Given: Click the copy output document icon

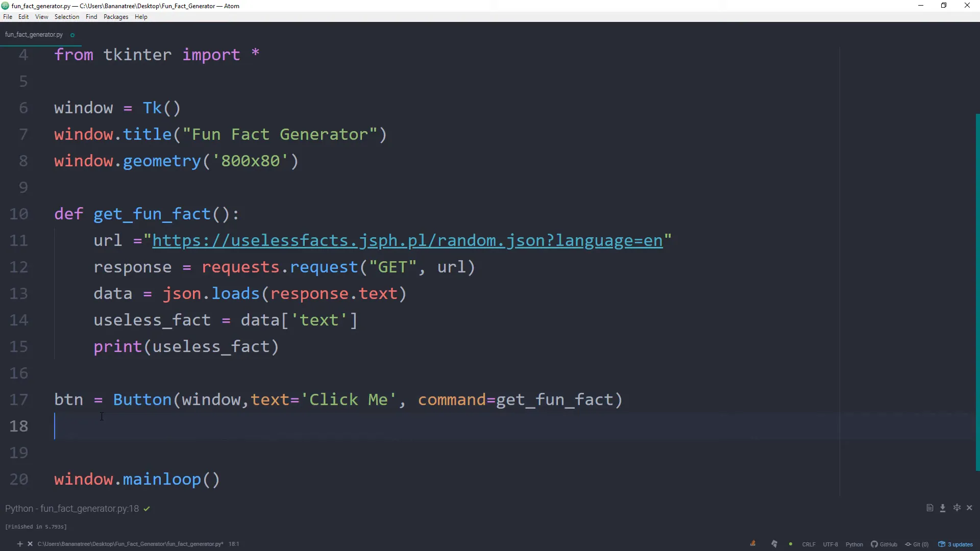Looking at the screenshot, I should [929, 508].
